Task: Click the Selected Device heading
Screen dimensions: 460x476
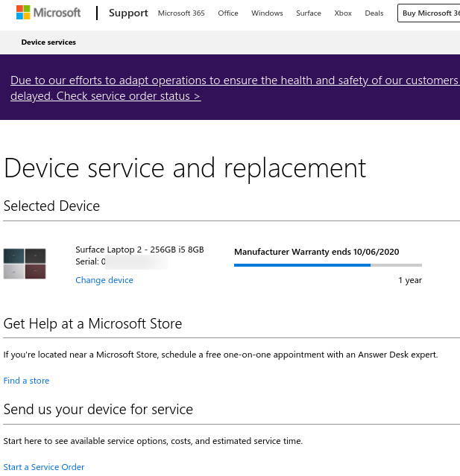Action: [51, 206]
